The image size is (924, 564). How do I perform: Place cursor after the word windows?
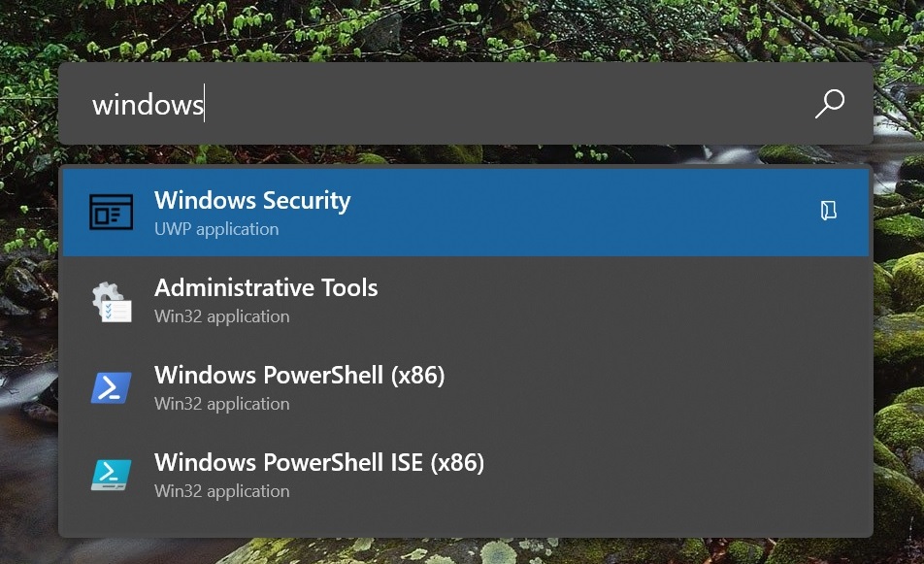point(206,104)
